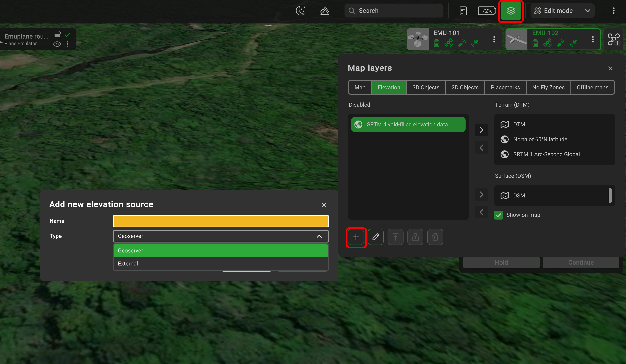Click the Map layers icon in top bar

coord(511,11)
